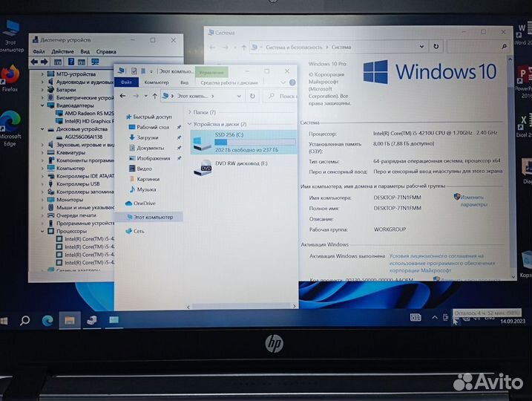
Task: Expand the Контроллеры USB node
Action: [42, 184]
